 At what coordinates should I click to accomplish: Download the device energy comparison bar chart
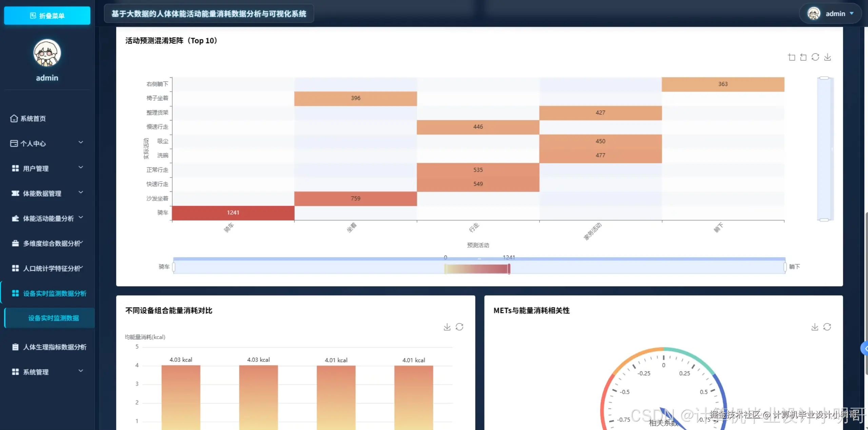tap(447, 327)
